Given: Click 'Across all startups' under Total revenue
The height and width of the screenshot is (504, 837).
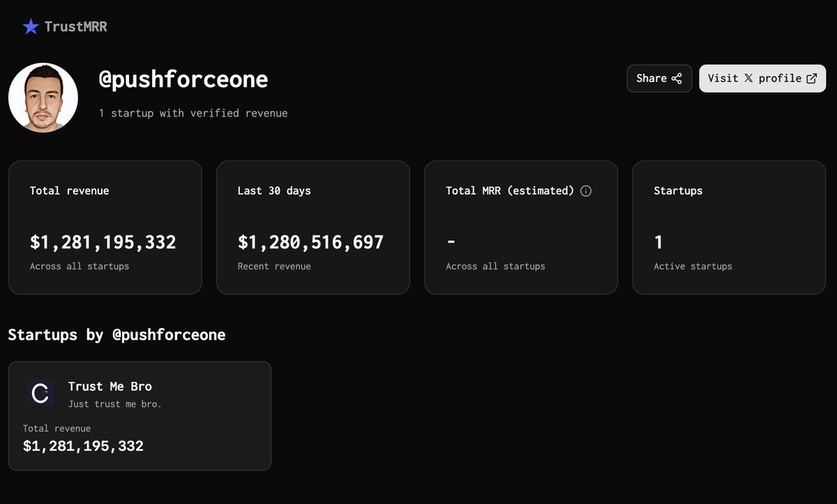Looking at the screenshot, I should pos(80,266).
